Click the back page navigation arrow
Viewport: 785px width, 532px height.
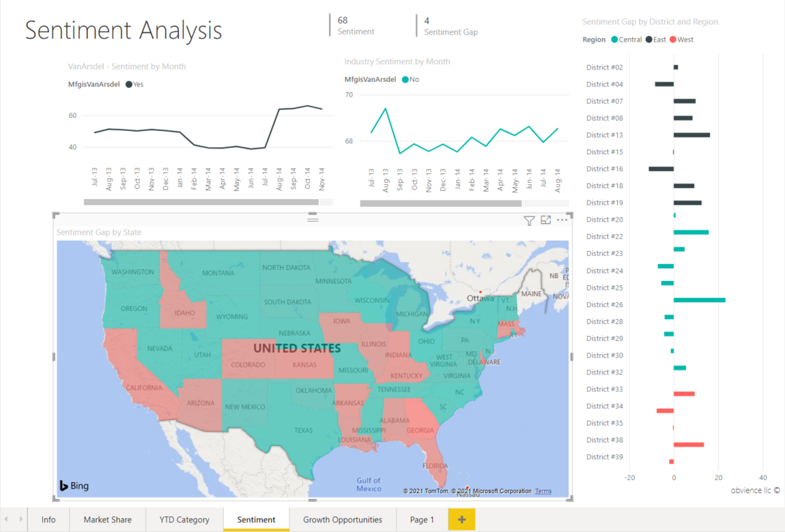(x=8, y=519)
